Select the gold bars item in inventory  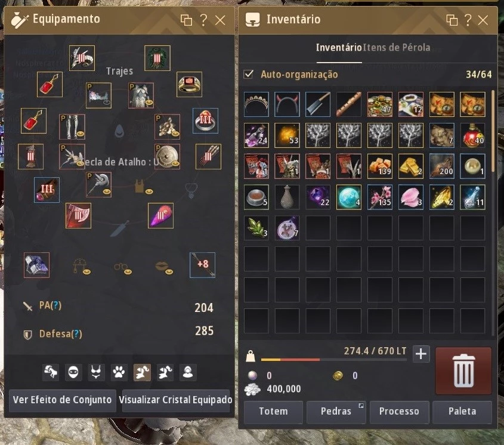(x=410, y=166)
